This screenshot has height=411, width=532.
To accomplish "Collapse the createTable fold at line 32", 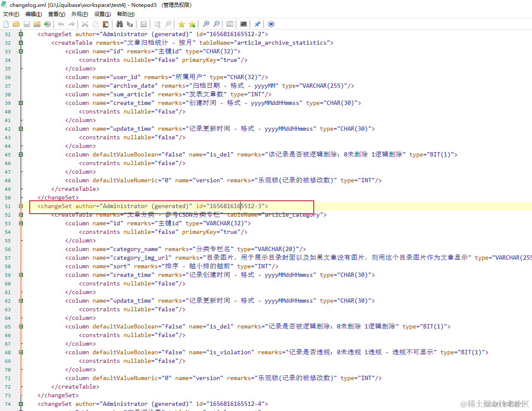I will click(21, 43).
